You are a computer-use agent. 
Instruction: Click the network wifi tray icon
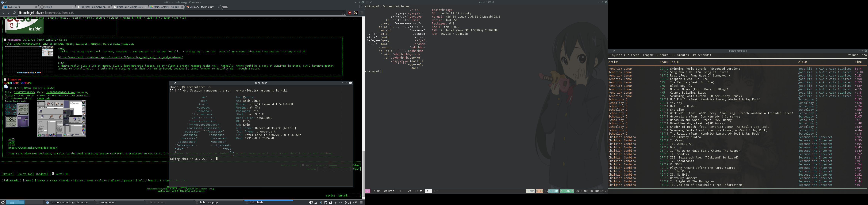pyautogui.click(x=335, y=202)
